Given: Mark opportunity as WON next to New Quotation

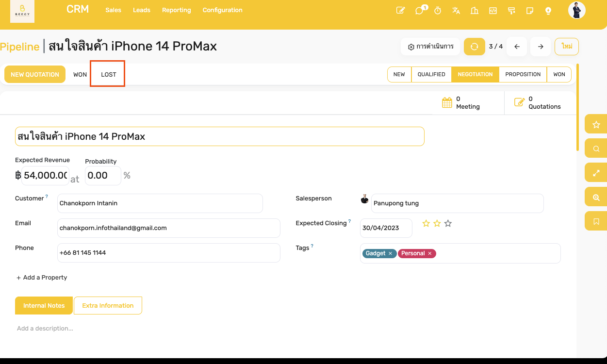Looking at the screenshot, I should click(x=80, y=75).
